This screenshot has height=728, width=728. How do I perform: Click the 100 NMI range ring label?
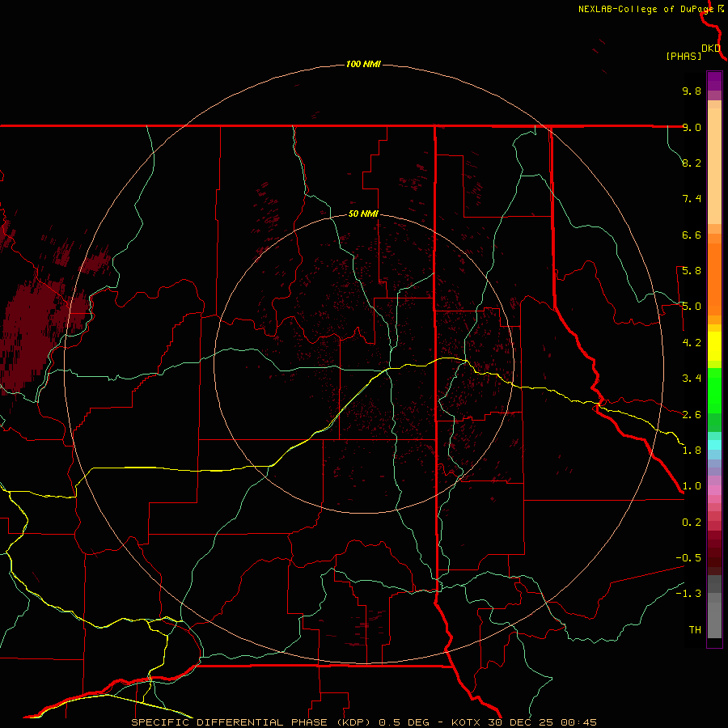click(x=363, y=64)
